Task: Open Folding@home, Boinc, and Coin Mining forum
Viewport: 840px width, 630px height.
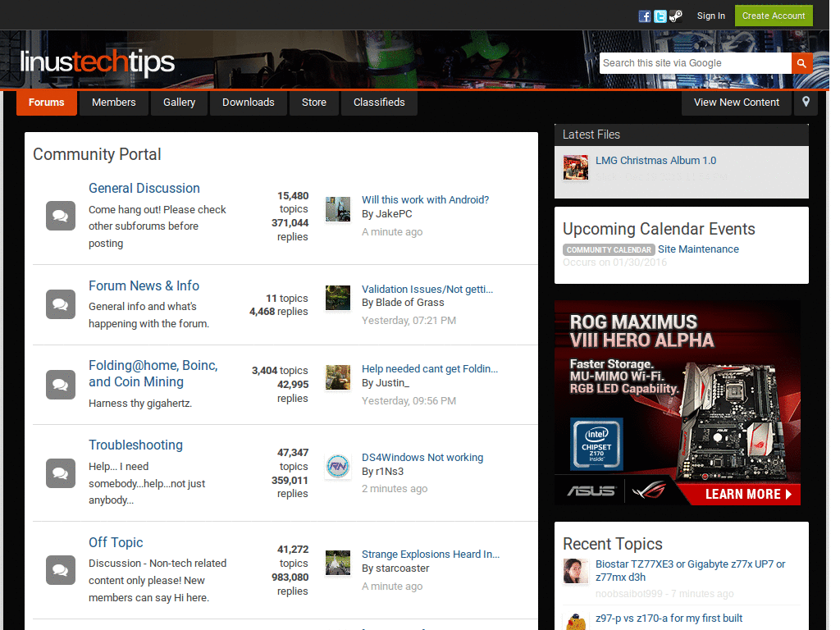Action: pyautogui.click(x=153, y=373)
